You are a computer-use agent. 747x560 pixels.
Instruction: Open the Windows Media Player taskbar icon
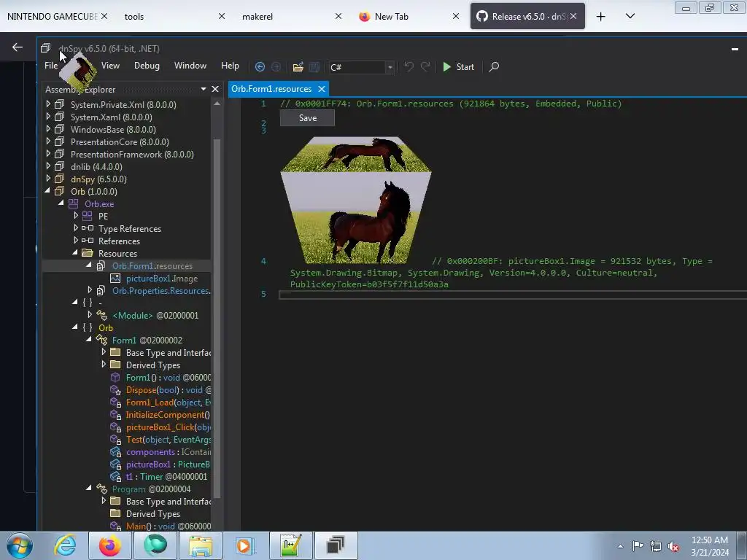coord(245,545)
